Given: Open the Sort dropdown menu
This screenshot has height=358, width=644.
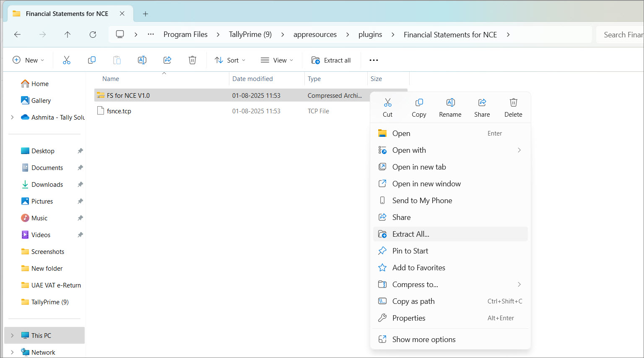Looking at the screenshot, I should point(230,60).
